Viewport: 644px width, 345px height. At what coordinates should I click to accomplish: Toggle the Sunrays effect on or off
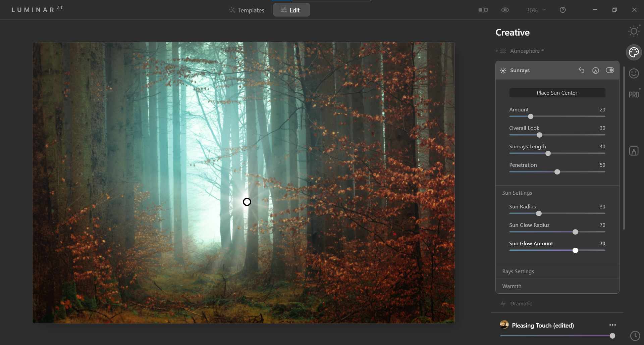610,70
